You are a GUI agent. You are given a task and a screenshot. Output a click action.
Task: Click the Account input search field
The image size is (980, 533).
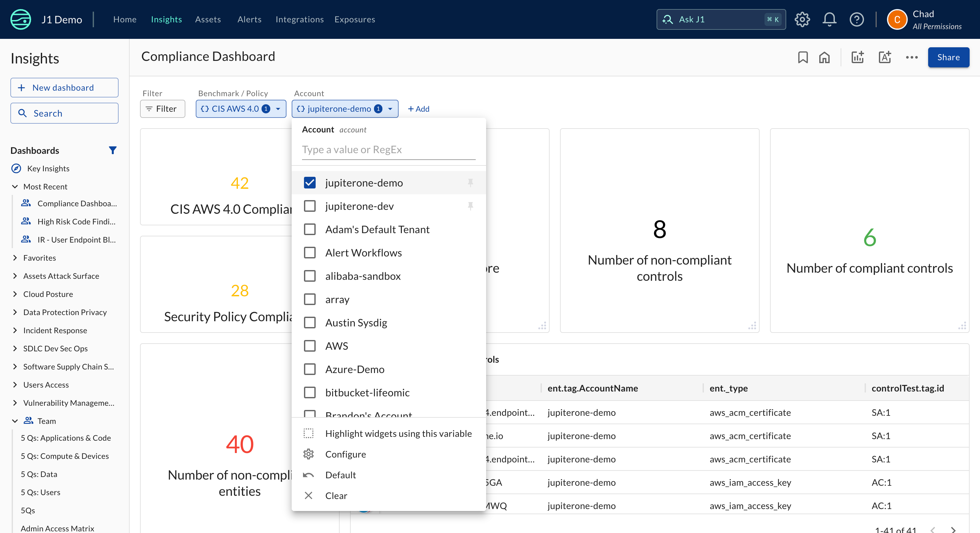click(x=388, y=150)
